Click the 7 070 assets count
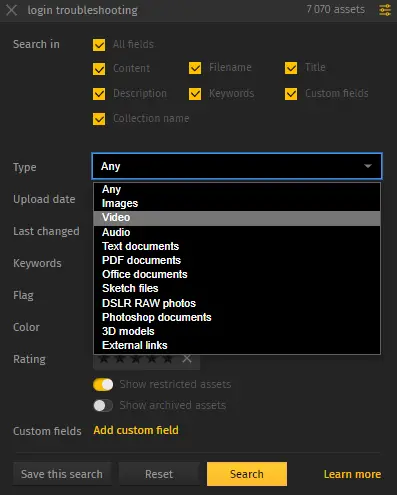Viewport: 397px width, 495px height. pos(335,9)
